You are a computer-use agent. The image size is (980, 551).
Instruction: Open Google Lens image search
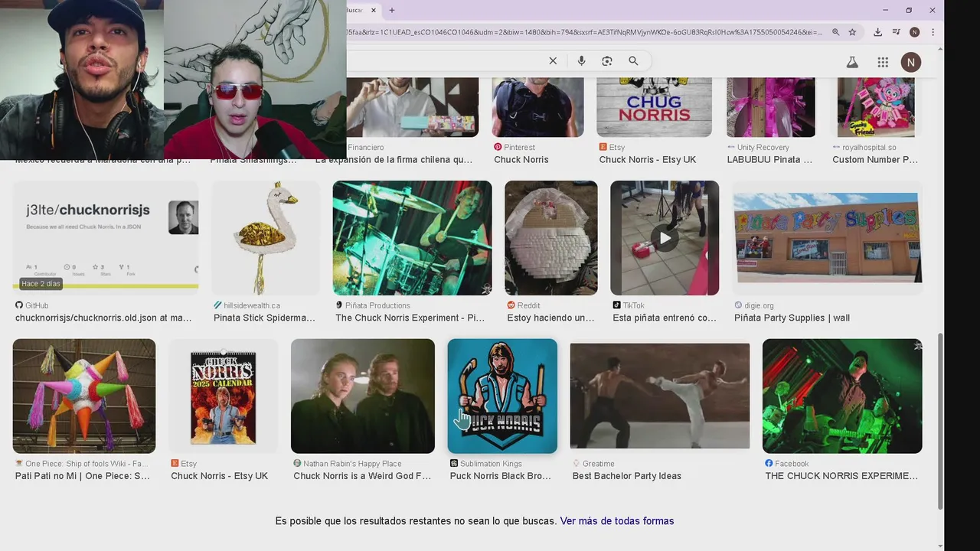[x=607, y=61]
